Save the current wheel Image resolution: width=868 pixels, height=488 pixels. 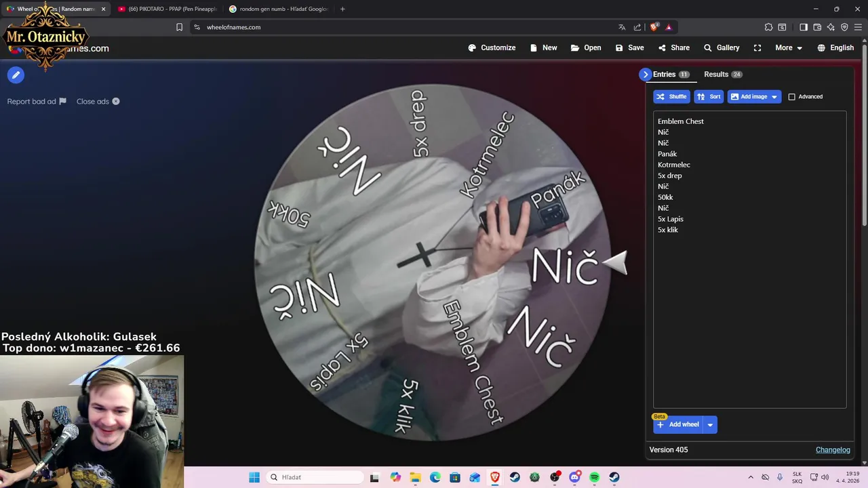point(629,47)
